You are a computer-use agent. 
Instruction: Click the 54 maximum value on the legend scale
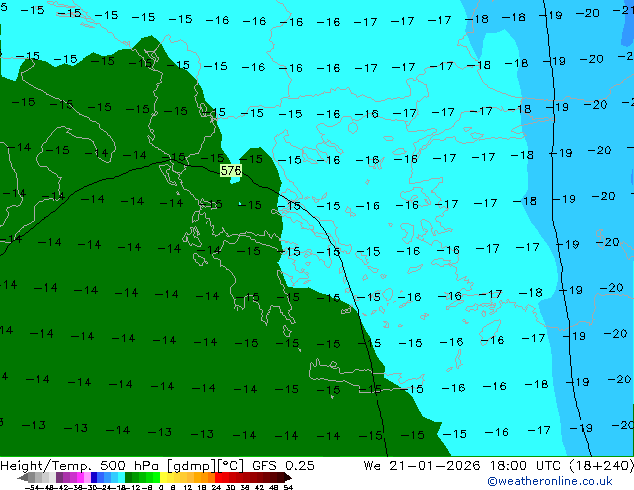point(288,488)
